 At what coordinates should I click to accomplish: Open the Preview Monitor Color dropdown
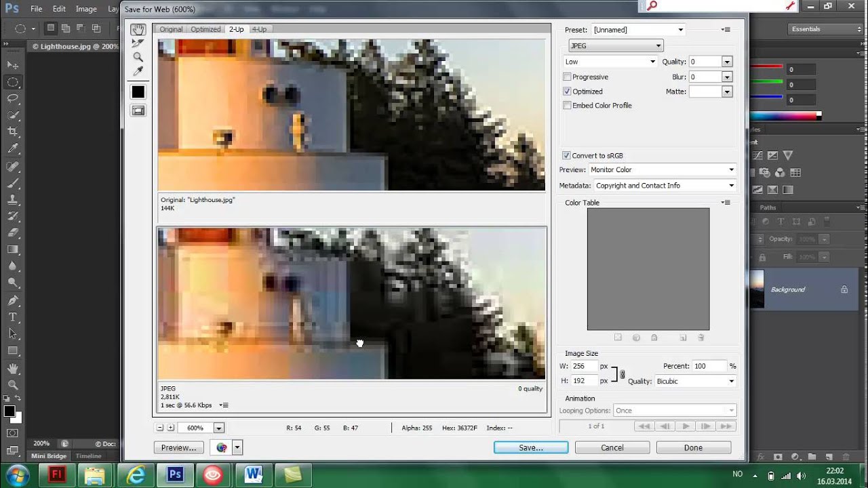point(663,170)
